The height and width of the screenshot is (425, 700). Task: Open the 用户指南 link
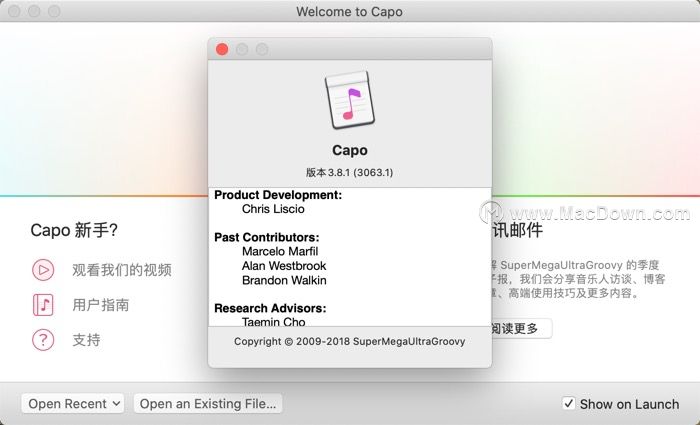click(101, 305)
